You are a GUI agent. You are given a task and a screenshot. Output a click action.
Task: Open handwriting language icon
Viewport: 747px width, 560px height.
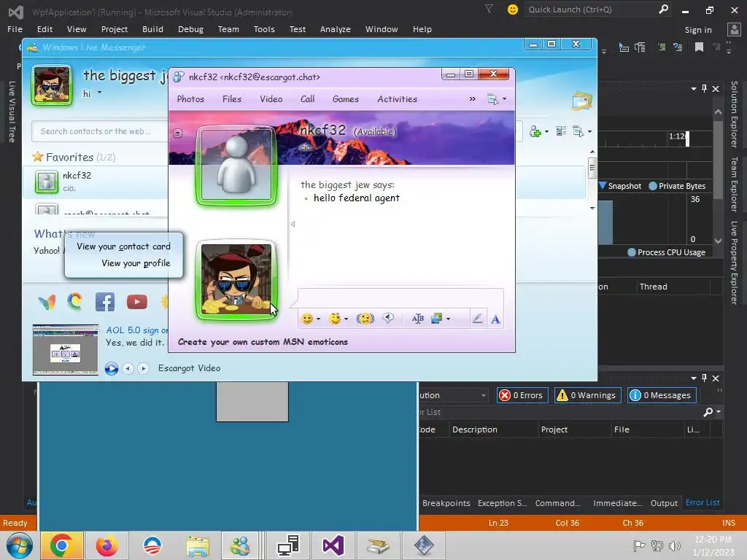(x=418, y=319)
